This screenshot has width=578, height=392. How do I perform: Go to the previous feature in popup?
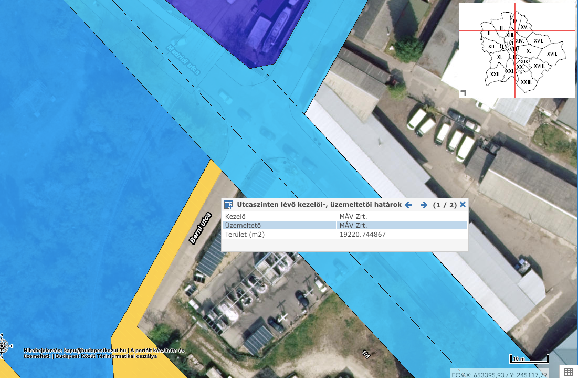pyautogui.click(x=408, y=205)
